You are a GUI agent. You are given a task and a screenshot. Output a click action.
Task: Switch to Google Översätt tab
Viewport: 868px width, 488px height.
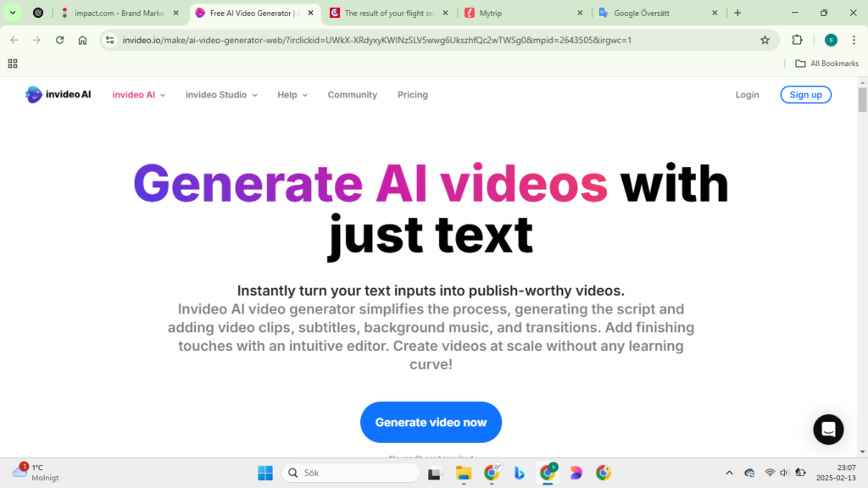tap(658, 13)
